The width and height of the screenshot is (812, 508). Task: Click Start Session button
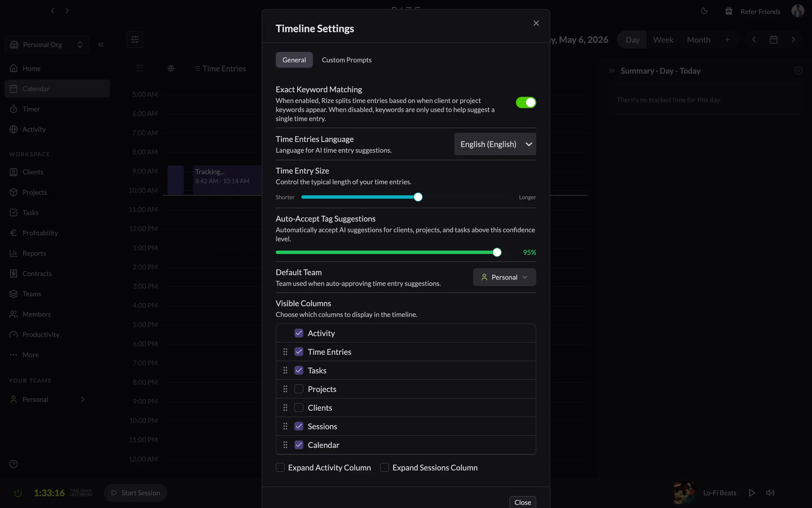point(135,493)
